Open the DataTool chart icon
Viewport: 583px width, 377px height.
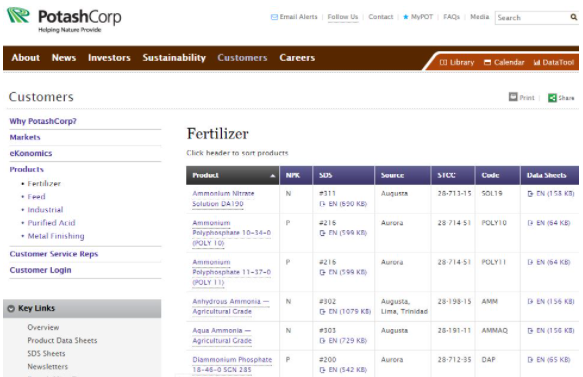pyautogui.click(x=537, y=62)
